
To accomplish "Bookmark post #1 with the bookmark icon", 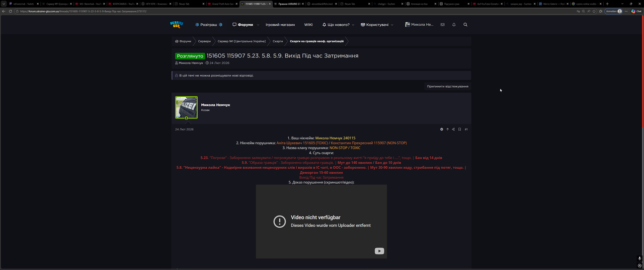I will (459, 129).
